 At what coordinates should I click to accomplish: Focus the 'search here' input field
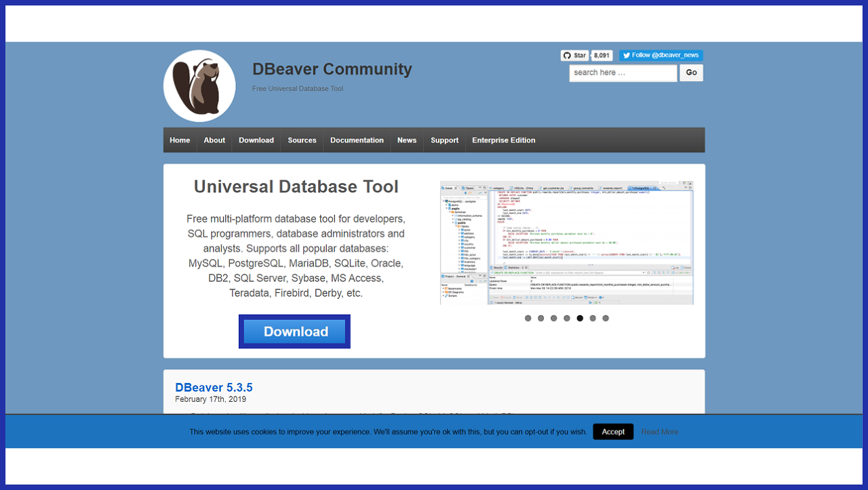tap(623, 73)
